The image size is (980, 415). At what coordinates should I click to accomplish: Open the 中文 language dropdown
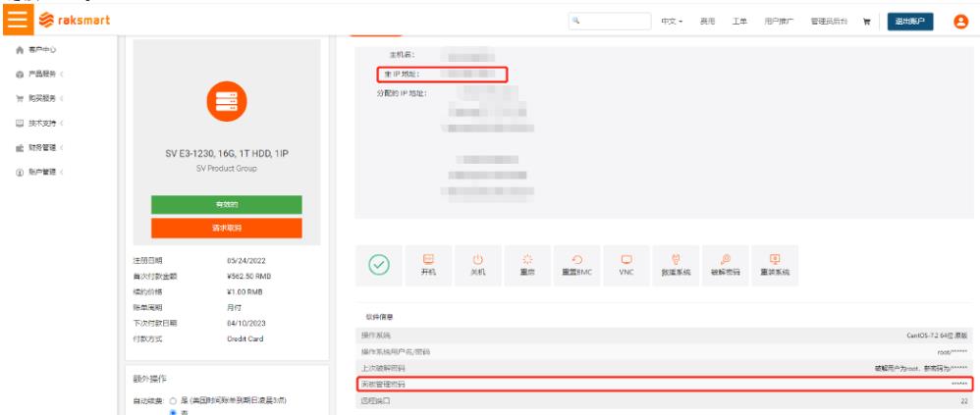click(672, 22)
